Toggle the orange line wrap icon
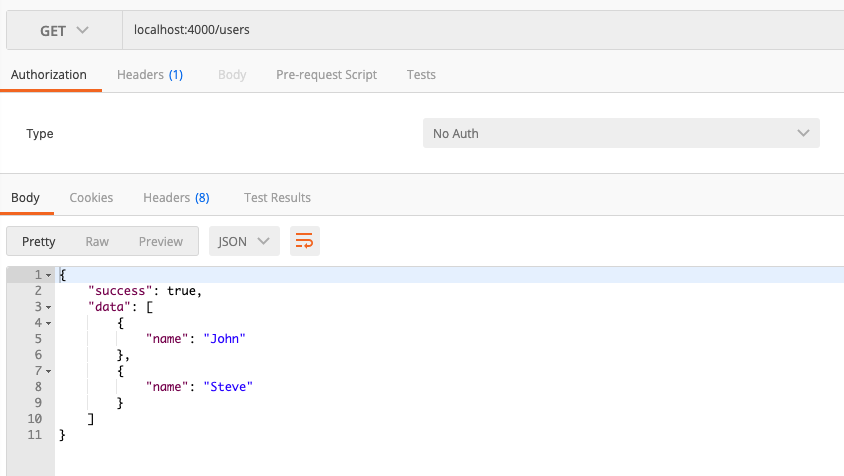Viewport: 844px width, 476px height. pyautogui.click(x=305, y=241)
